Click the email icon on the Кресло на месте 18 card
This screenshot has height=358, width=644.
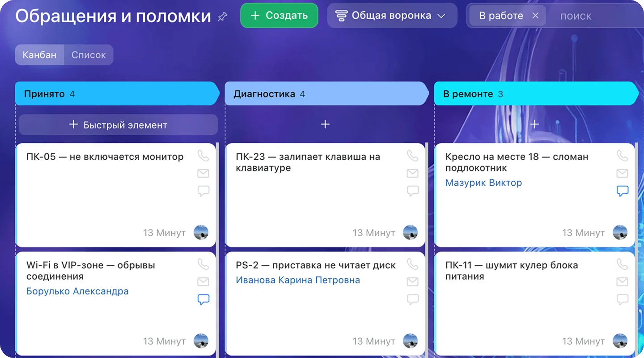pos(622,173)
